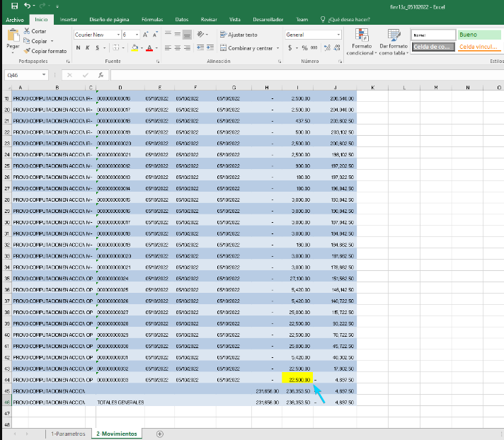
Task: Open Formato condicional menu
Action: pos(361,42)
